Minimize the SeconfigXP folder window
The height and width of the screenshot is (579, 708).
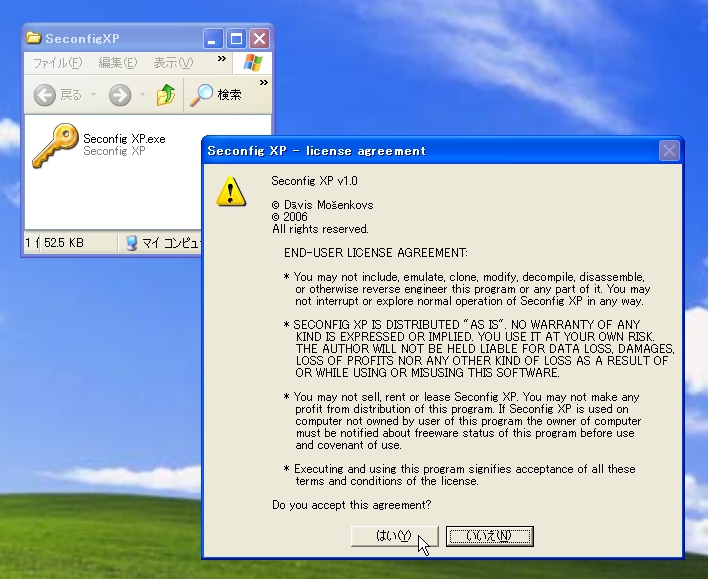point(212,38)
